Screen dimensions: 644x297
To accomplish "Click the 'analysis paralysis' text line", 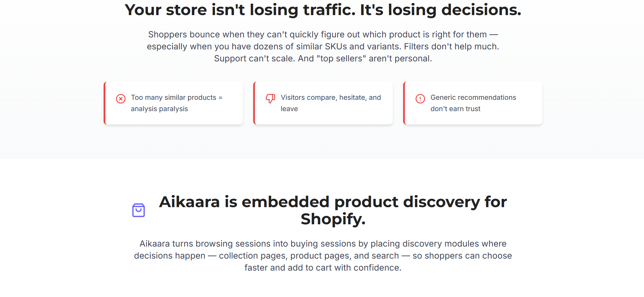I will click(159, 109).
